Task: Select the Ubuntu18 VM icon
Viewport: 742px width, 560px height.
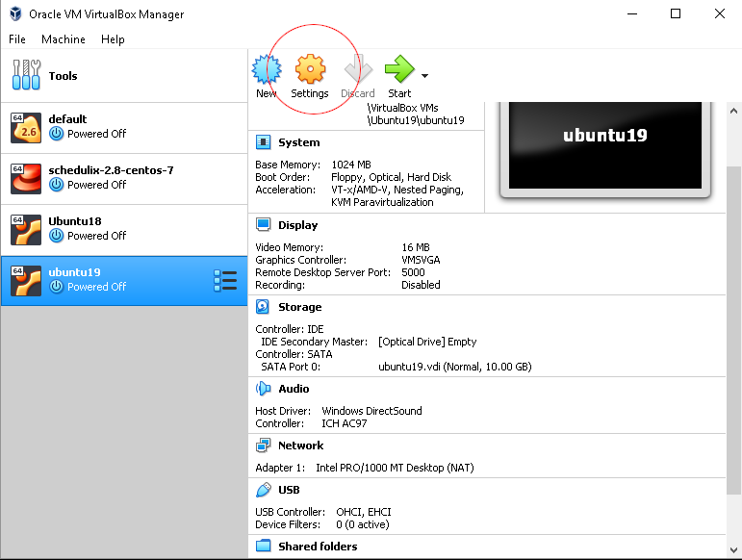Action: coord(26,230)
